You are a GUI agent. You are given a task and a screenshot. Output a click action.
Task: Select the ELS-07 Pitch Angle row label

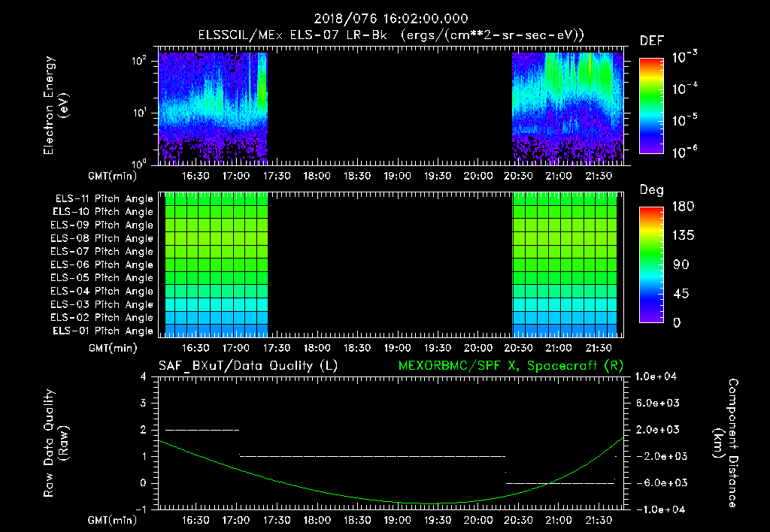(x=102, y=251)
